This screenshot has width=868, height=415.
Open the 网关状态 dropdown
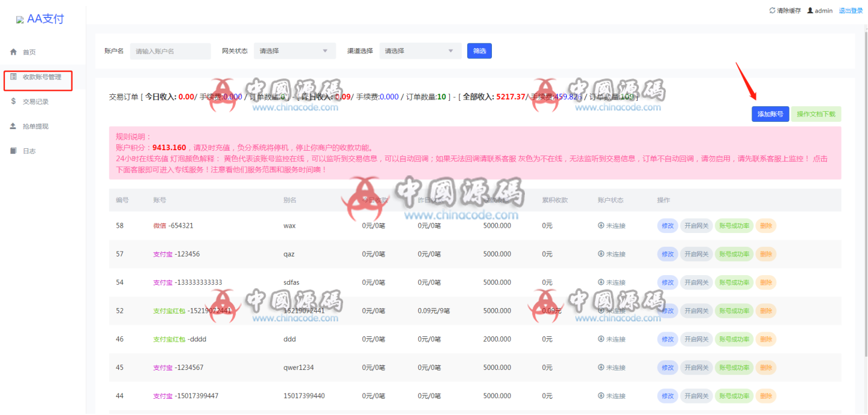point(294,50)
